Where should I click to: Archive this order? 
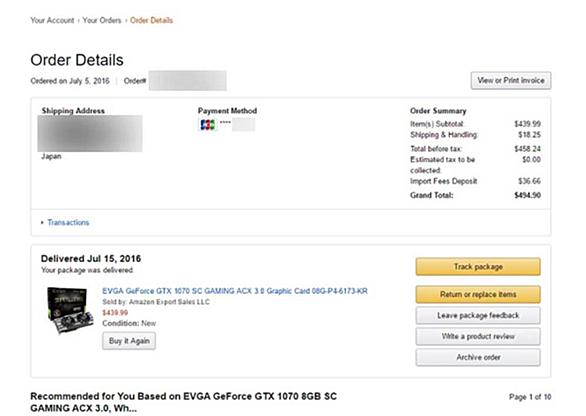[478, 357]
